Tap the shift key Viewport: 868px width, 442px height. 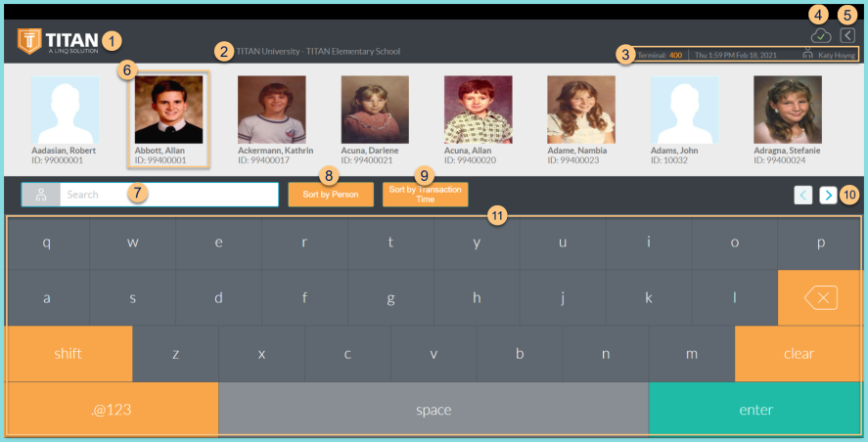click(x=69, y=354)
